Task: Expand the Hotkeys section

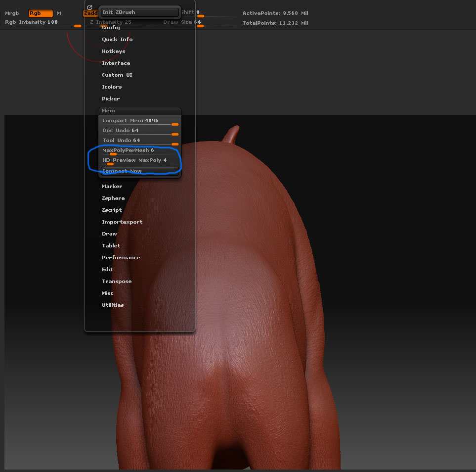Action: coord(114,51)
